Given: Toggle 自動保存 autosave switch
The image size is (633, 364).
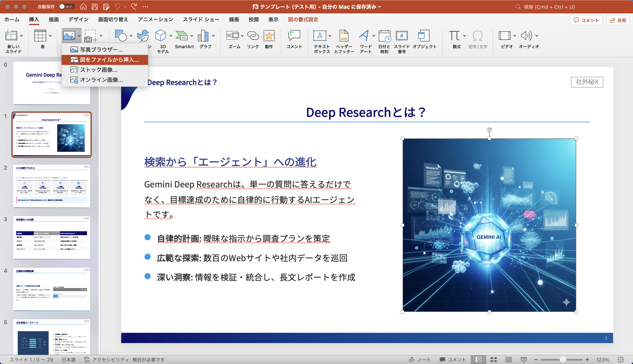Looking at the screenshot, I should (x=66, y=7).
